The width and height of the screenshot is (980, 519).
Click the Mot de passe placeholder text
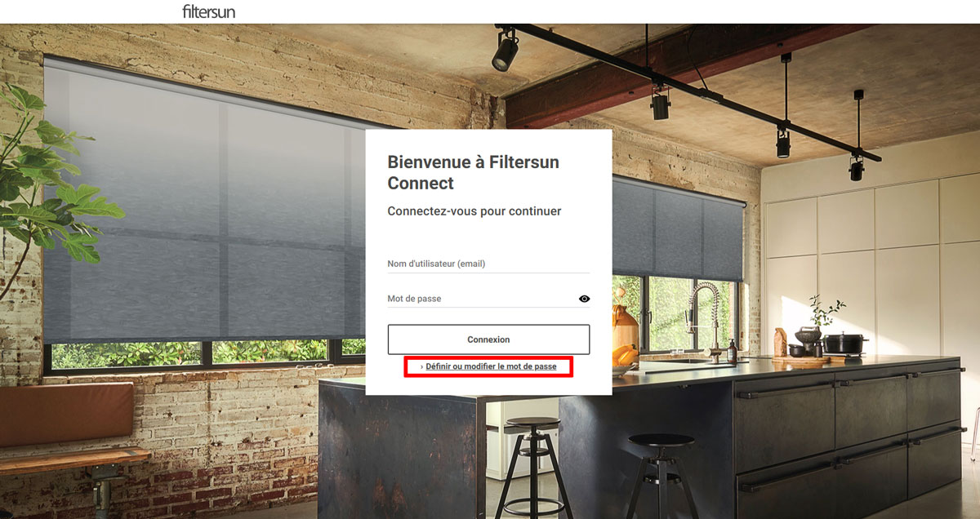pyautogui.click(x=414, y=299)
